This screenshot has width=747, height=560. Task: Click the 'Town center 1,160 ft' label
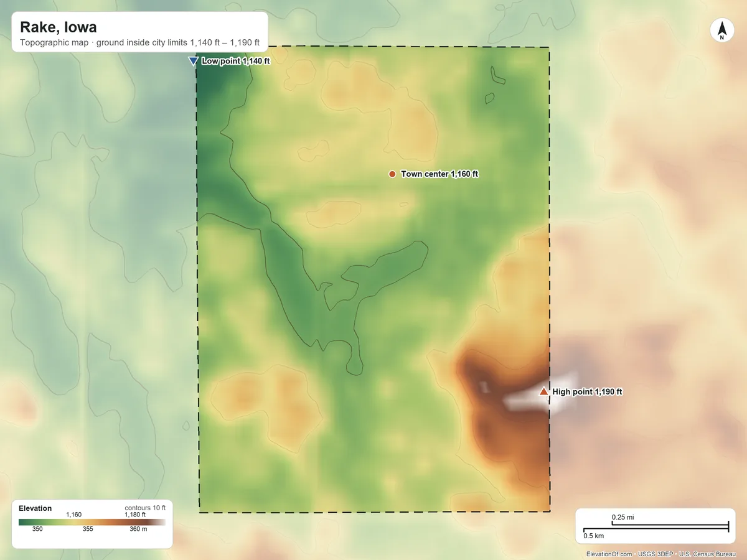[439, 174]
